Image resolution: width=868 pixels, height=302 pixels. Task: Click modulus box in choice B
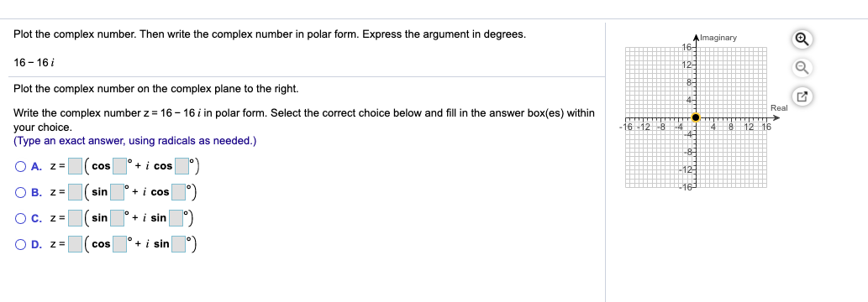[76, 192]
